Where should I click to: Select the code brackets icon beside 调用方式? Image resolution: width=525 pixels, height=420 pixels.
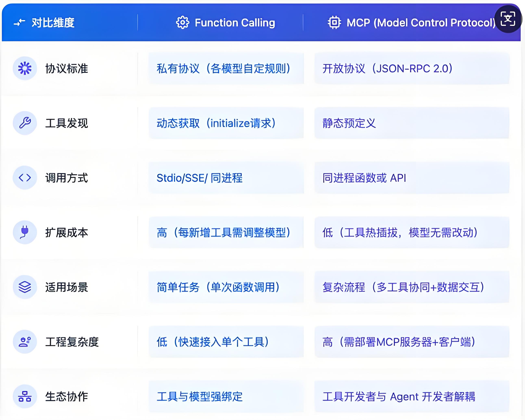coord(25,178)
